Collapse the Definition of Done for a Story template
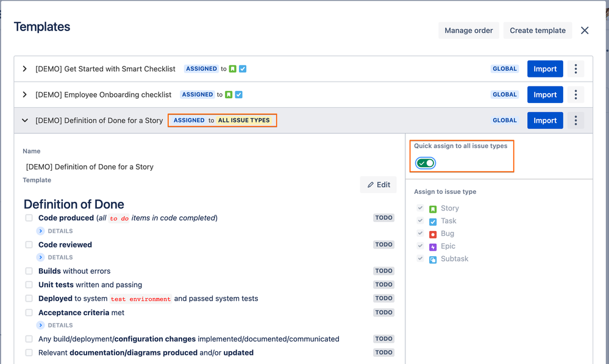This screenshot has width=609, height=364. coord(25,120)
